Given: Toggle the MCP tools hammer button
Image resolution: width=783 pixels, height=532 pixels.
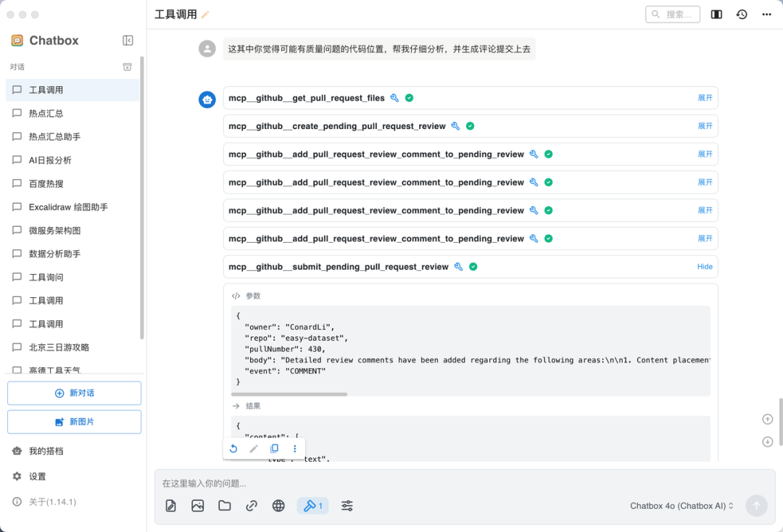Looking at the screenshot, I should (312, 506).
